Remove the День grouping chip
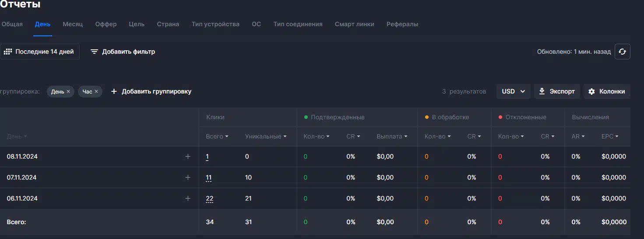 click(x=68, y=92)
